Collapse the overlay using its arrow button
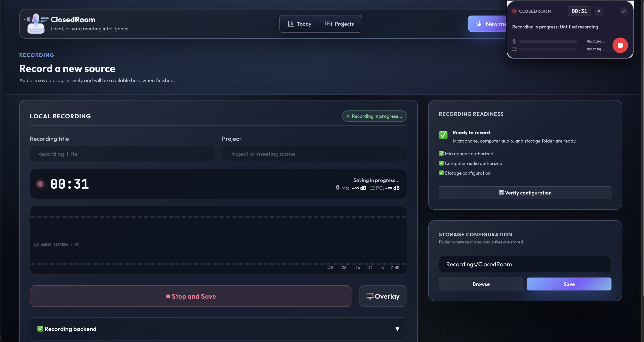The height and width of the screenshot is (342, 644). click(599, 11)
